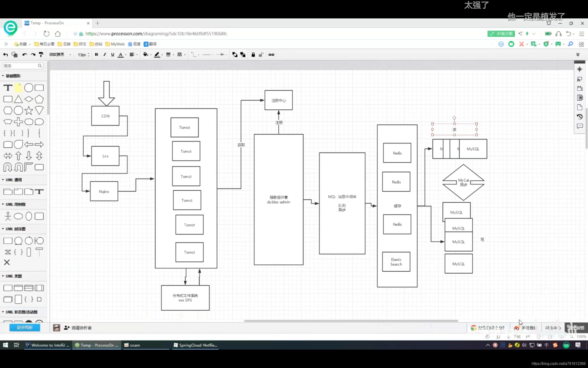Viewport: 588px width, 368px height.
Task: Click the undo arrow in editor toolbar
Action: (x=25, y=55)
